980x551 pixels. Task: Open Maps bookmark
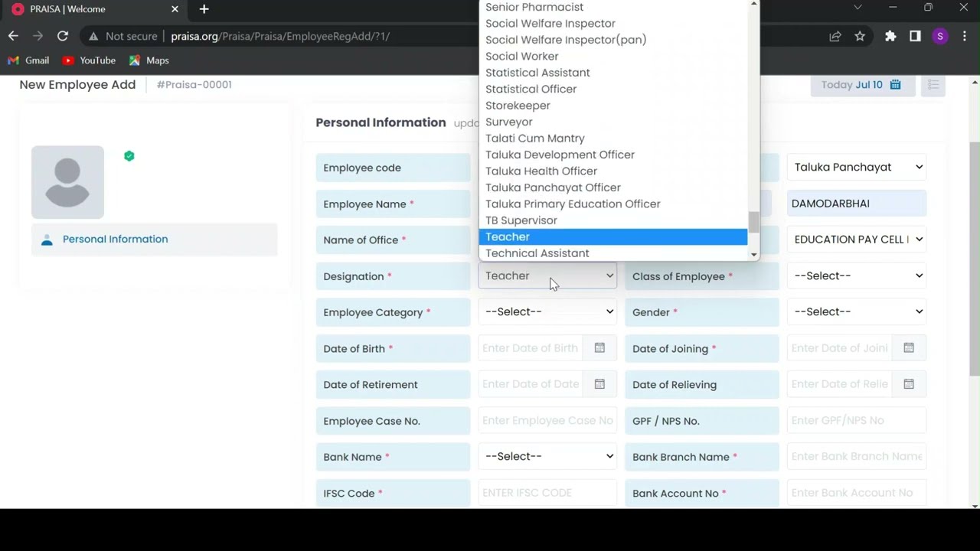pos(149,60)
